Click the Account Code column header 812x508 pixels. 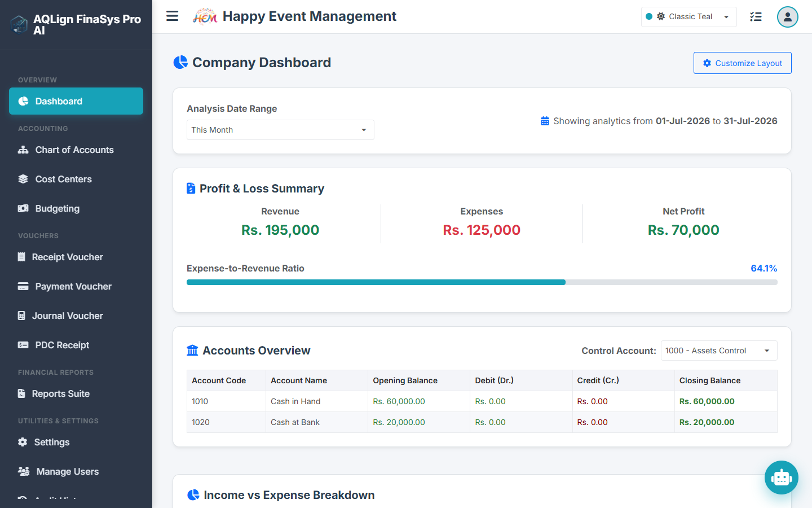point(226,380)
